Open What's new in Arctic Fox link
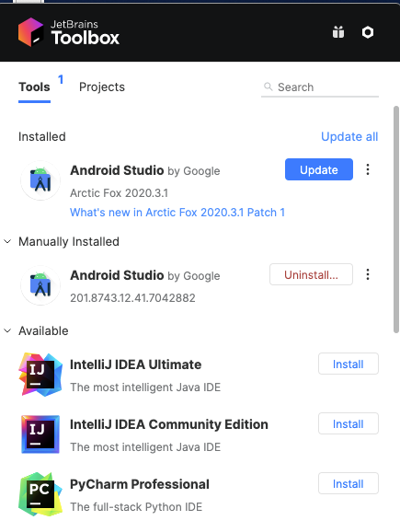Viewport: 400px width, 532px height. pyautogui.click(x=177, y=213)
